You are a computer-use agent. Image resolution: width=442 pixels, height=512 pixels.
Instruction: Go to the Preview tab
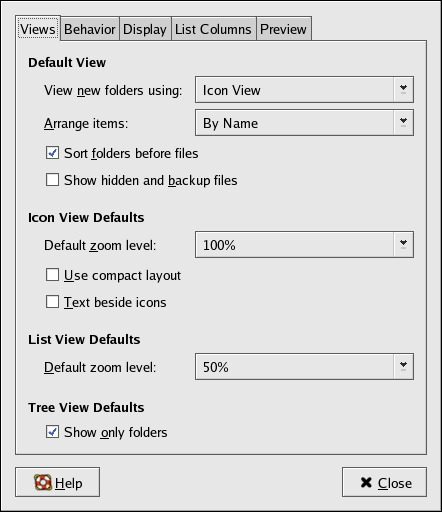pyautogui.click(x=284, y=29)
